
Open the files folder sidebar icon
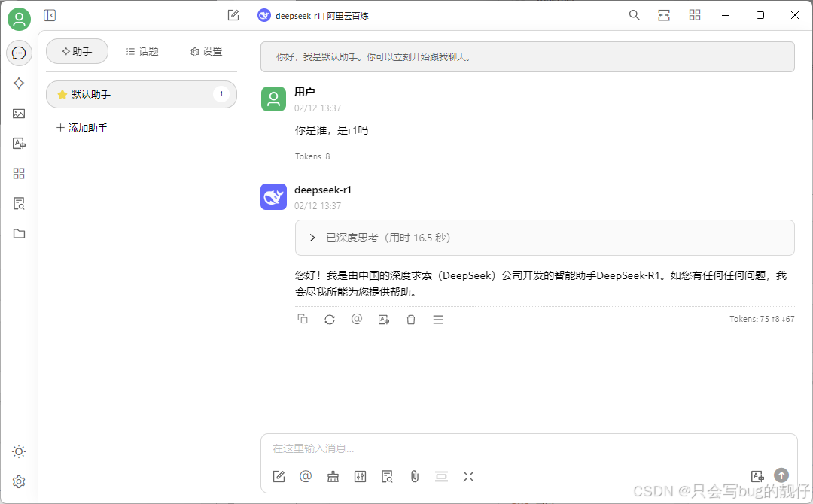[x=19, y=234]
